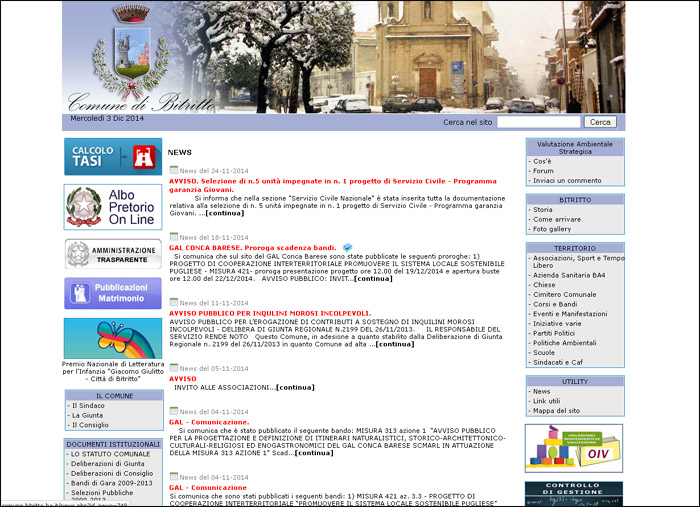This screenshot has width=700, height=507.
Task: Open Associazioni, Sport e Tempo Libero
Action: [578, 262]
